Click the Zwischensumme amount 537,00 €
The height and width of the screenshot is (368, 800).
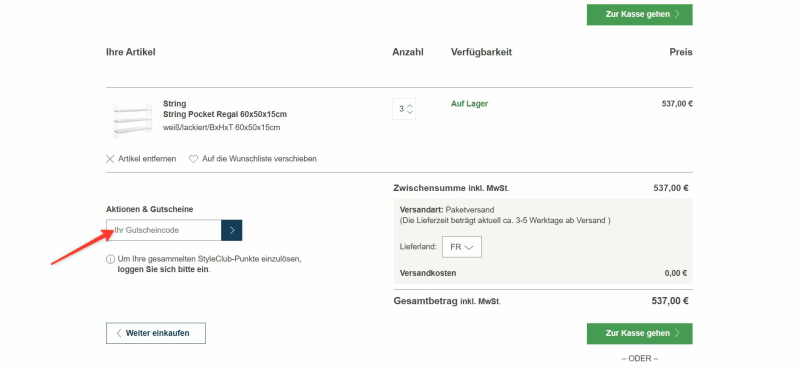pyautogui.click(x=671, y=188)
